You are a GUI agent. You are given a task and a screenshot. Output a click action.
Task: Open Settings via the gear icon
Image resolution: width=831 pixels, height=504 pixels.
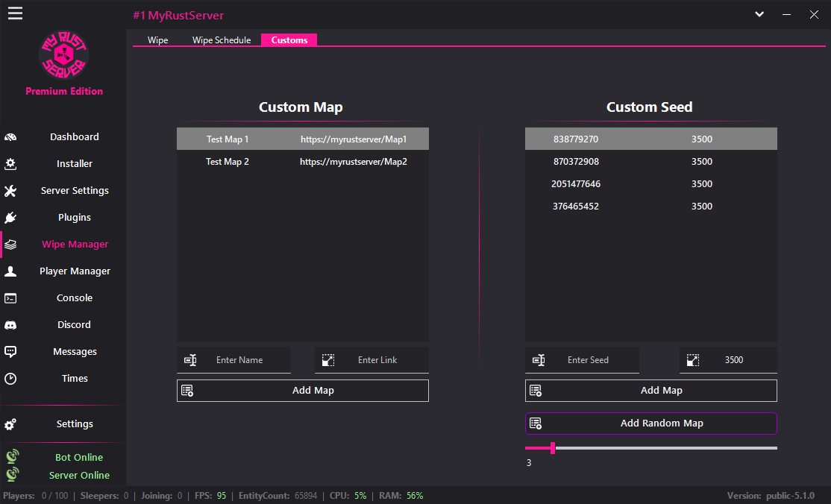point(10,423)
